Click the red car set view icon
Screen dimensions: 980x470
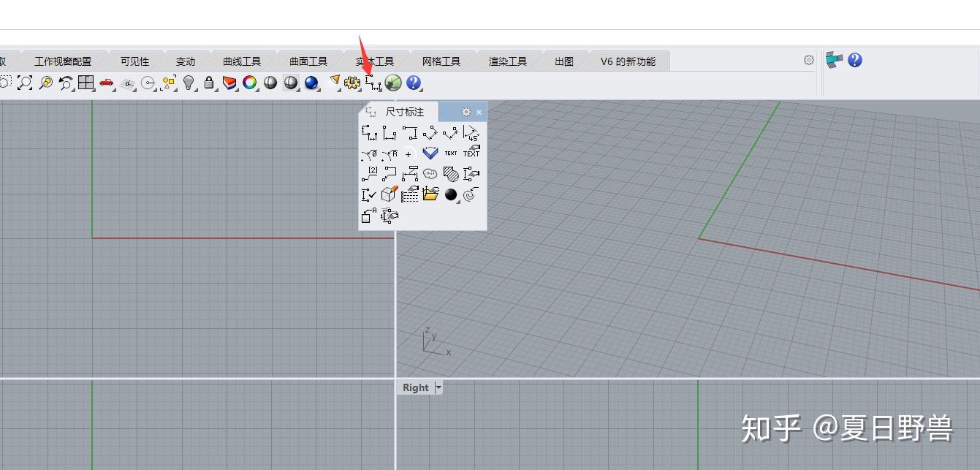coord(106,83)
